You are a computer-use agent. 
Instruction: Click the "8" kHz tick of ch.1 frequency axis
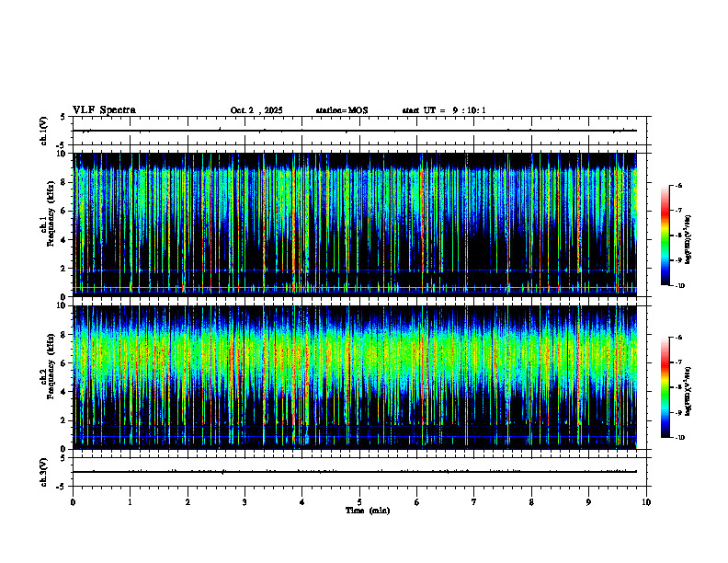click(64, 182)
